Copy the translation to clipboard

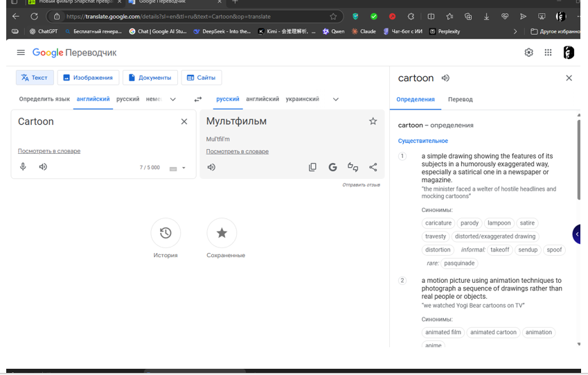click(x=312, y=168)
